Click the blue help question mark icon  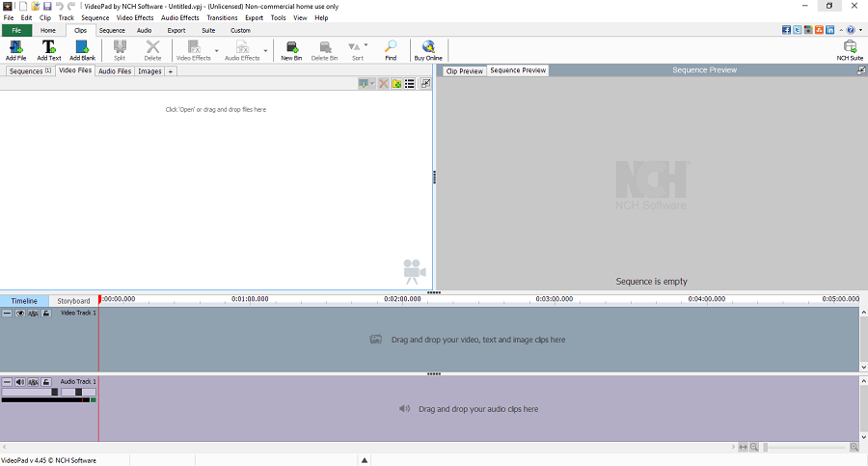coord(851,30)
